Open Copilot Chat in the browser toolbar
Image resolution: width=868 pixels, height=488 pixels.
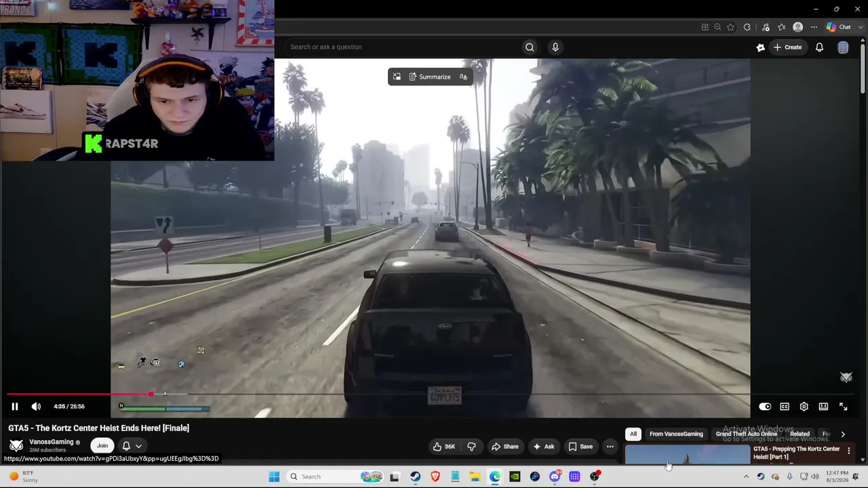pos(839,27)
